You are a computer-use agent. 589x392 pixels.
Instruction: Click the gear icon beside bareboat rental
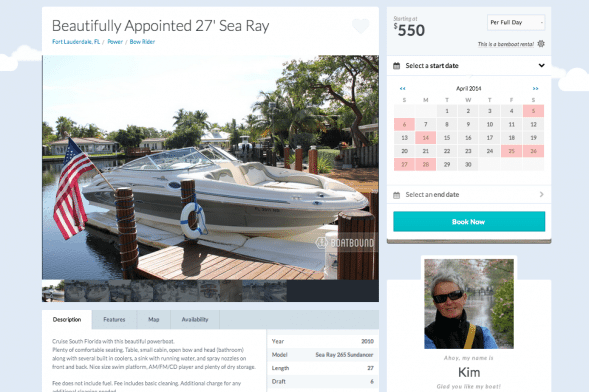pyautogui.click(x=541, y=44)
